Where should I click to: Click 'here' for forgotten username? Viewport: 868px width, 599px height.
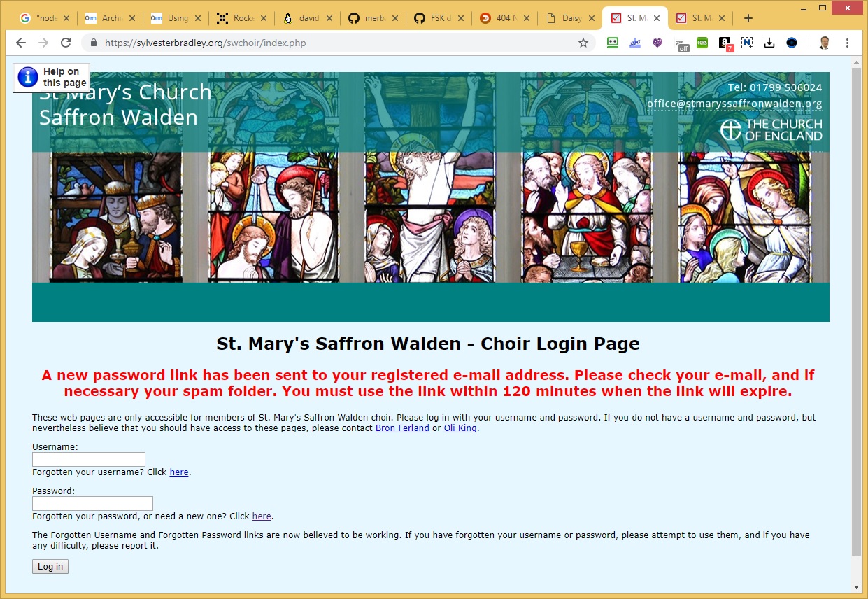179,472
